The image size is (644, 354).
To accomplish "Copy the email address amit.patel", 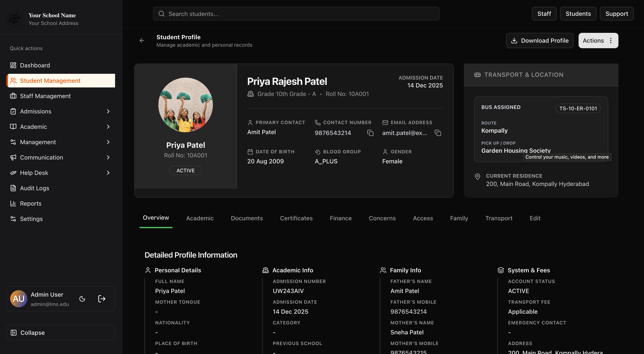I will pyautogui.click(x=438, y=133).
